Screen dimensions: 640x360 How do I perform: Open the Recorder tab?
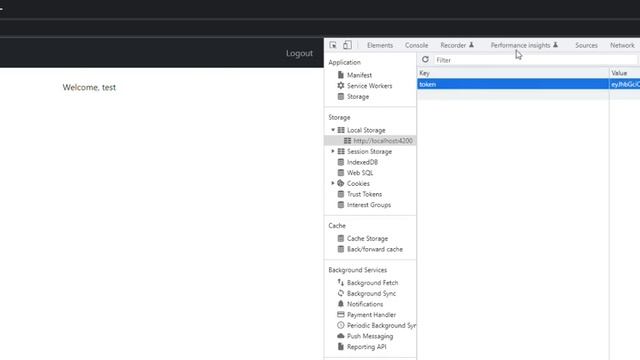pyautogui.click(x=457, y=45)
